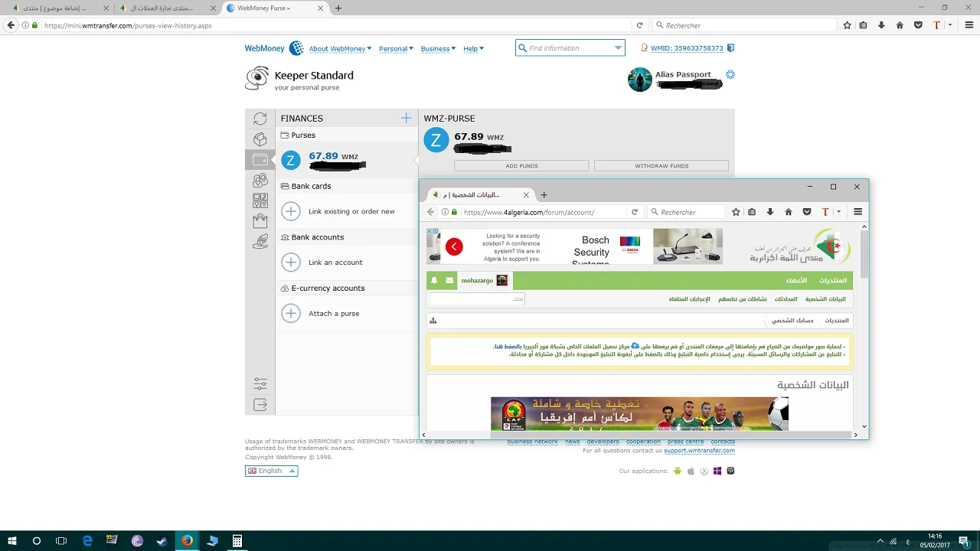Click the ADD FUNDS button
This screenshot has width=980, height=551.
(521, 165)
